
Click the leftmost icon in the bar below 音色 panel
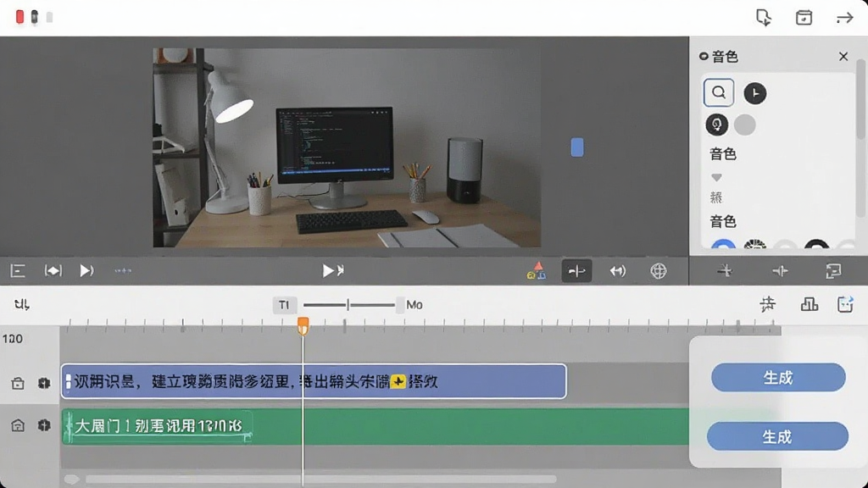tap(725, 270)
